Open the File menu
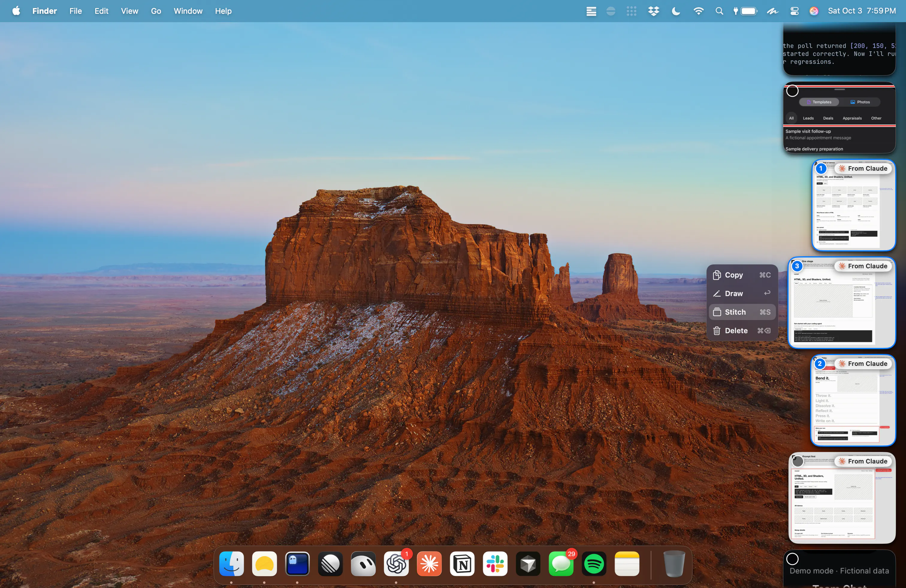 [75, 11]
